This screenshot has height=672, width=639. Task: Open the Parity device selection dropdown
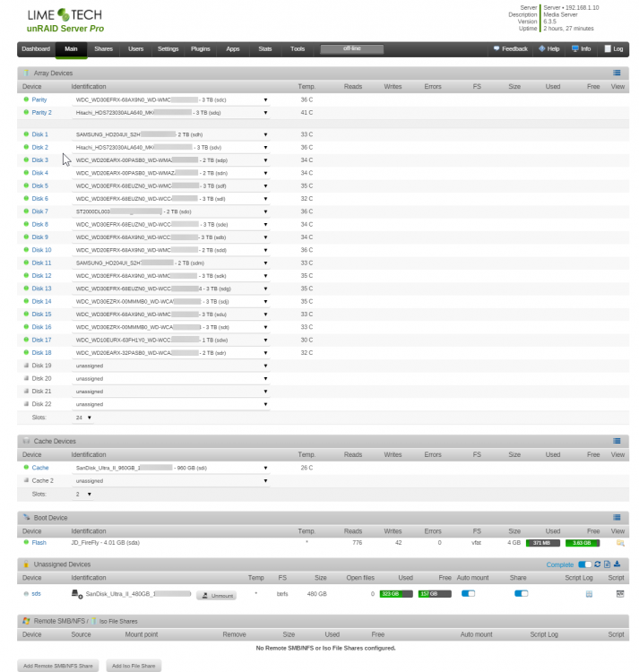(x=171, y=99)
